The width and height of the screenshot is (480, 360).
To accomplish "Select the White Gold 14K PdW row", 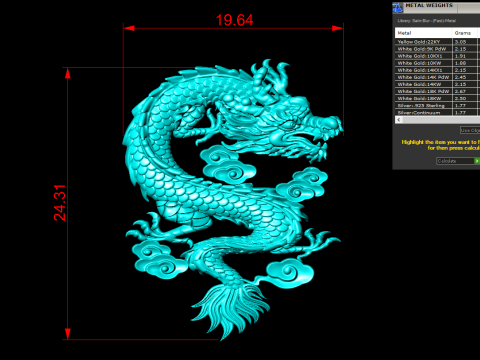I will (x=437, y=77).
